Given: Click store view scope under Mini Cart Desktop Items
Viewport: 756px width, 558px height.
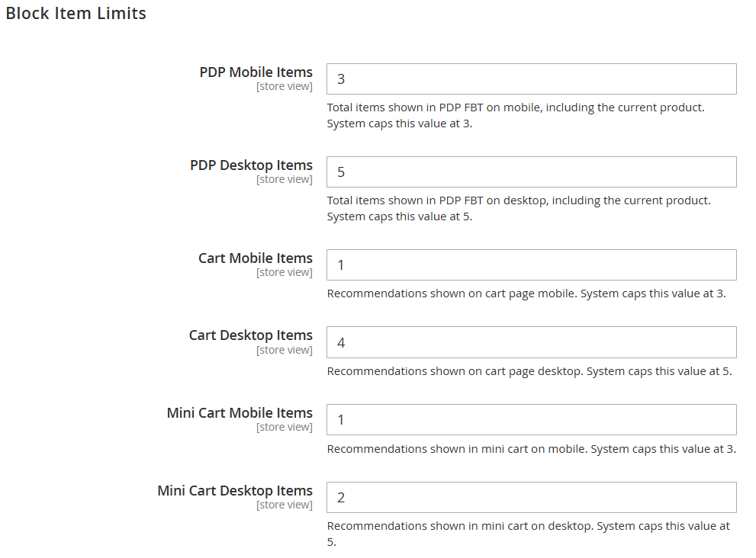Looking at the screenshot, I should click(x=285, y=505).
